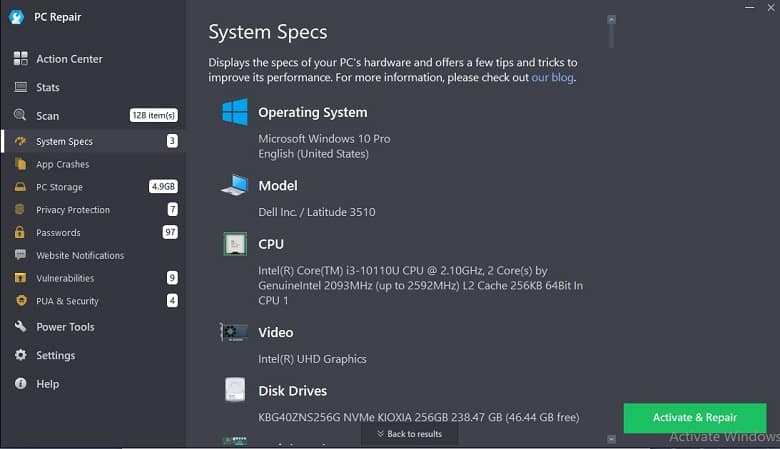Click the Passwords padlock icon
This screenshot has width=780, height=449.
(x=20, y=232)
